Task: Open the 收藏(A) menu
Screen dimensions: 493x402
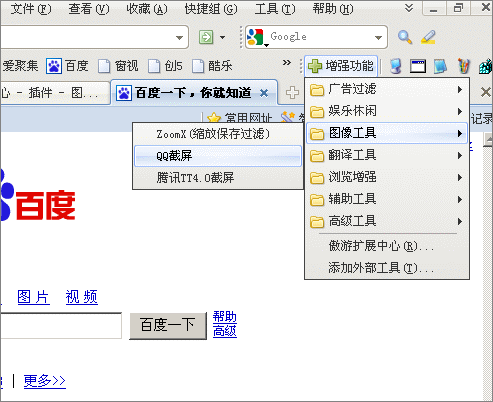Action: pyautogui.click(x=147, y=9)
